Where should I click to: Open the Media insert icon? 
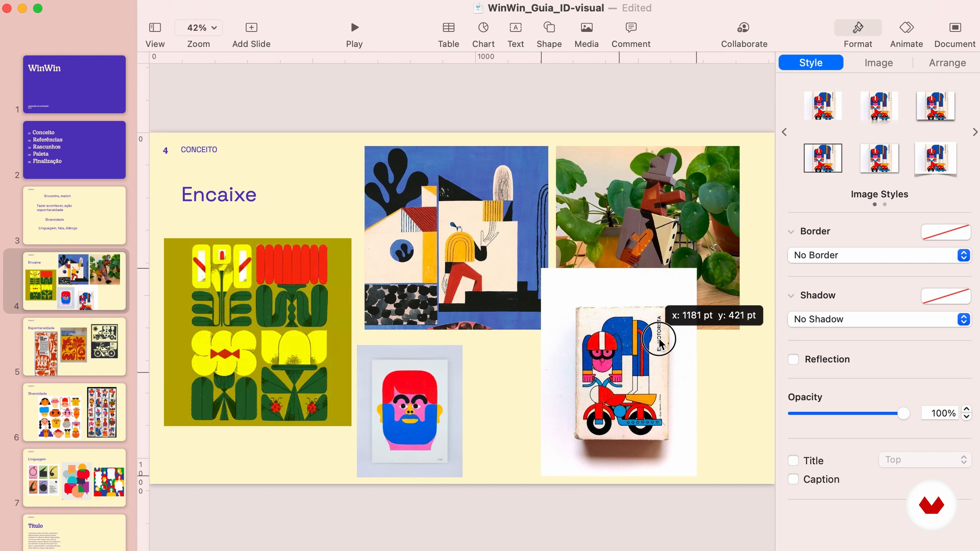tap(587, 27)
